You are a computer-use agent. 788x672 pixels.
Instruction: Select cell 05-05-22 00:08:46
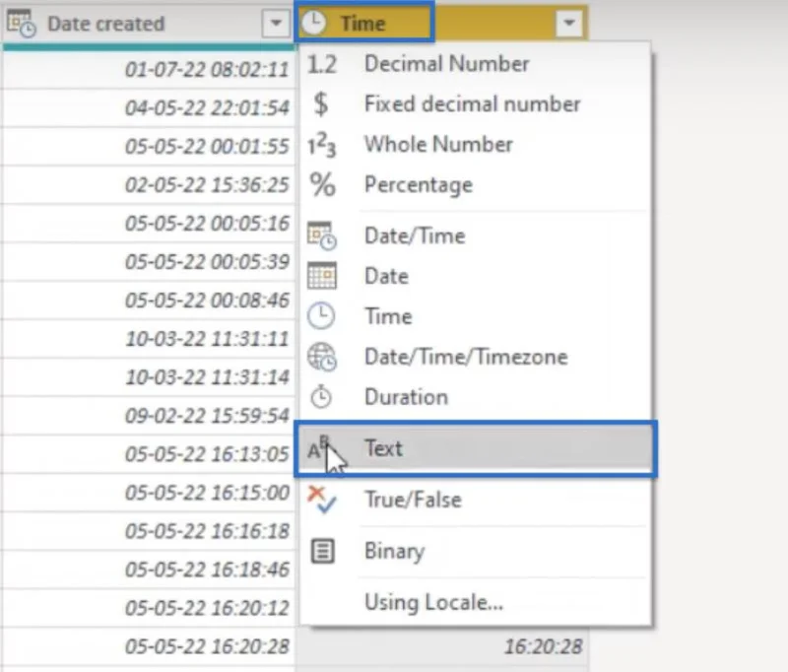click(149, 301)
